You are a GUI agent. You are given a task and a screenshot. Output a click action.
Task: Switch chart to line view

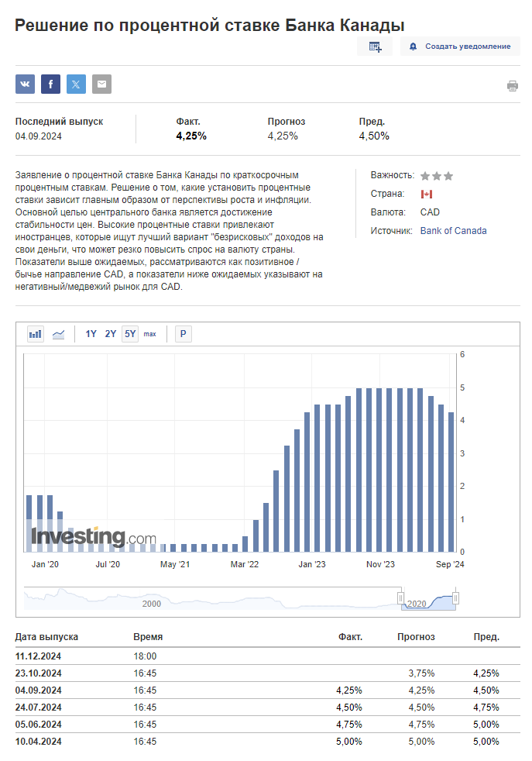click(x=59, y=334)
